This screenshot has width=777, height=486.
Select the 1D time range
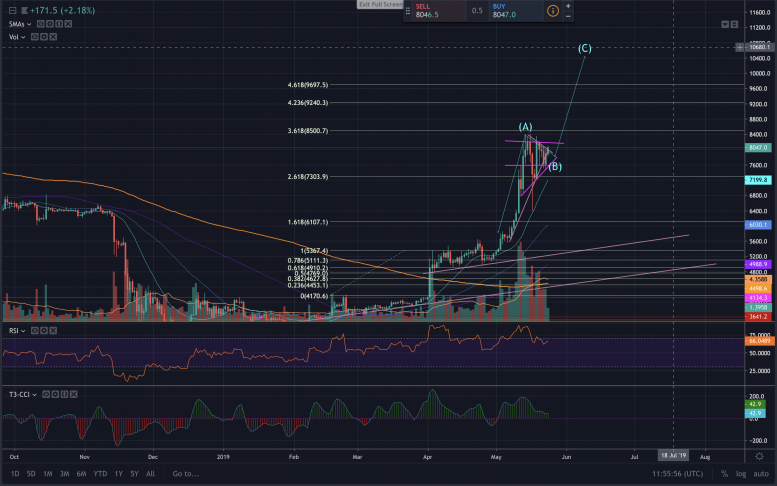(15, 474)
